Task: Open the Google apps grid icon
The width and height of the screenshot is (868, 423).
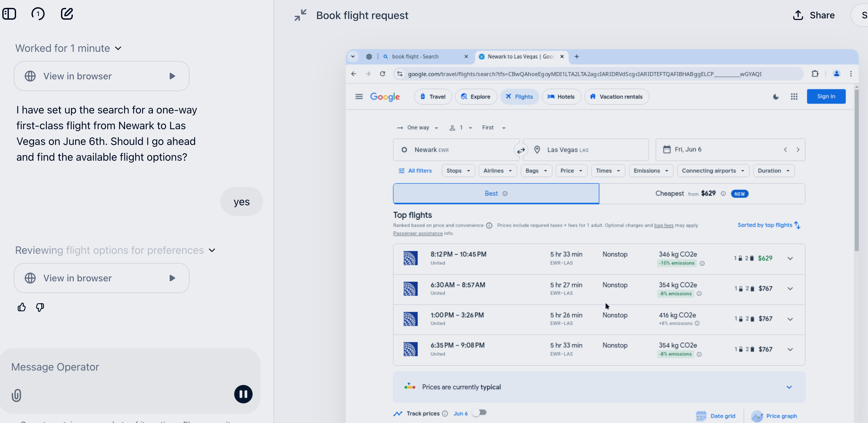Action: click(x=794, y=97)
